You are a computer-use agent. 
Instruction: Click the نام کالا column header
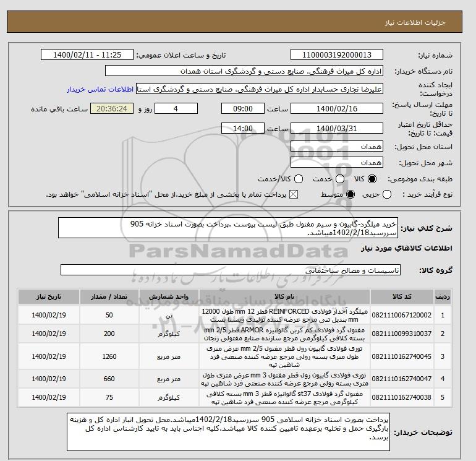284,297
